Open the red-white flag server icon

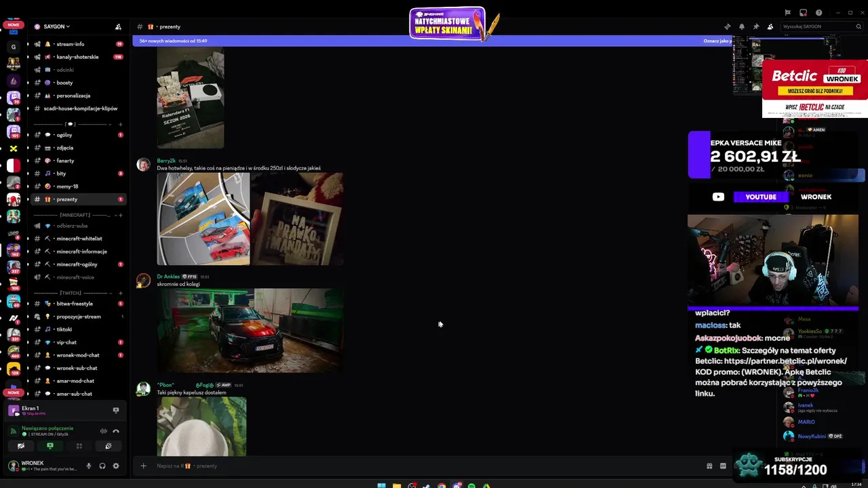point(14,165)
